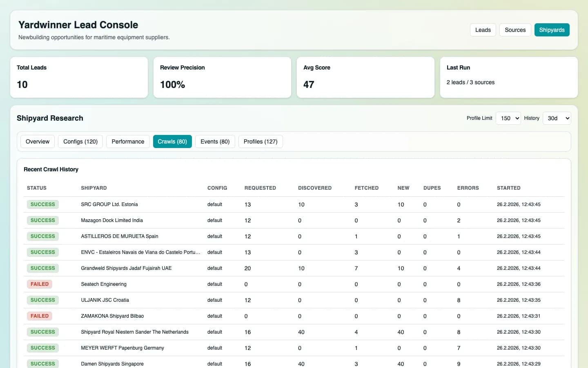
Task: Click the SHIPYARD column header
Action: coord(94,188)
